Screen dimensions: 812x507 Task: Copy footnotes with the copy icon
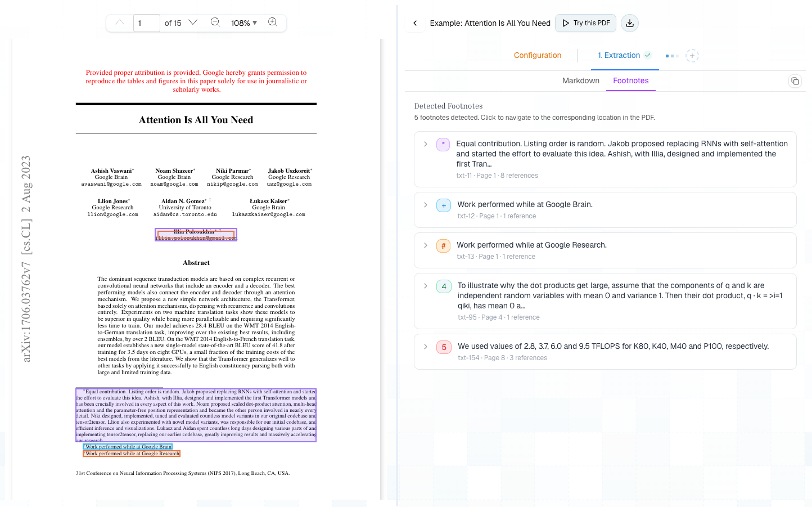[795, 81]
